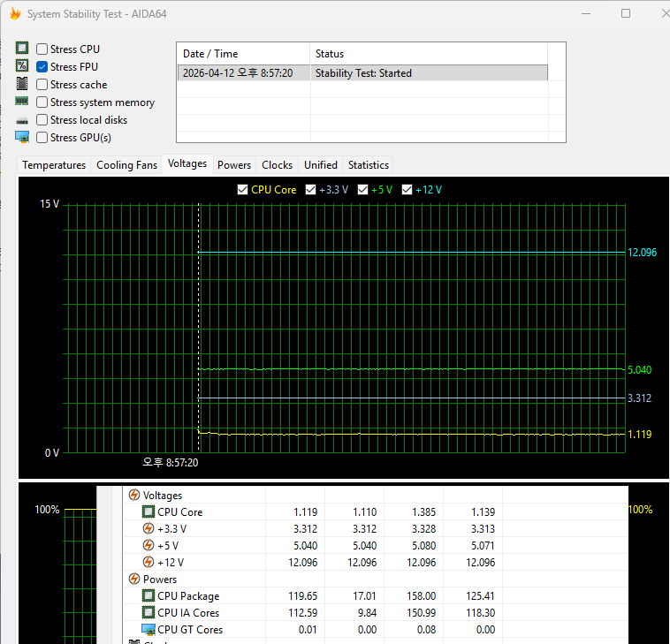Click the CPU chip icon beside Stress CPU
Viewport: 670px width, 644px height.
tap(22, 48)
